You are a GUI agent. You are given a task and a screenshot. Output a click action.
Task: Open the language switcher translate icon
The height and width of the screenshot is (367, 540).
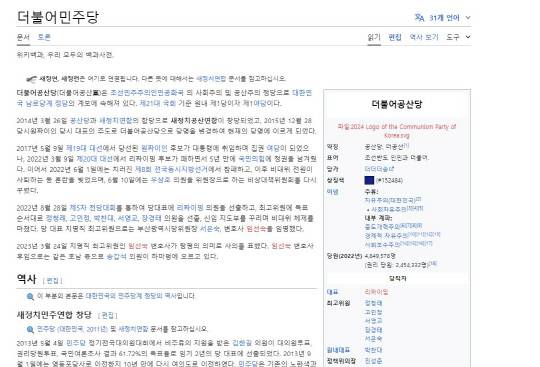pos(419,18)
